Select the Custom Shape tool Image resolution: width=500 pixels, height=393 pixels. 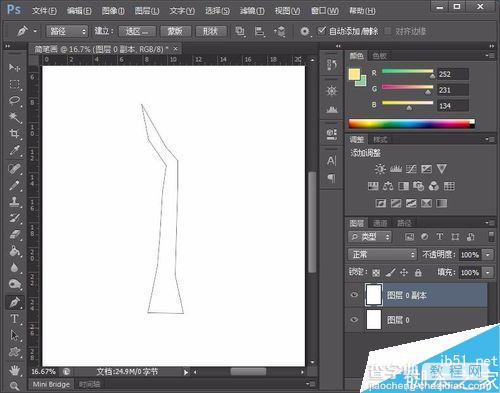[14, 352]
